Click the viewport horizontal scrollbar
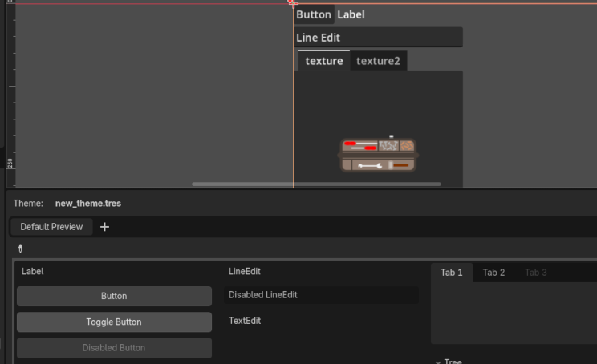Image resolution: width=597 pixels, height=364 pixels. pyautogui.click(x=316, y=184)
